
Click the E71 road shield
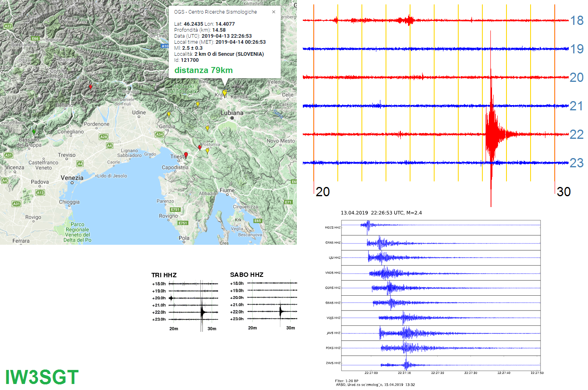point(288,202)
